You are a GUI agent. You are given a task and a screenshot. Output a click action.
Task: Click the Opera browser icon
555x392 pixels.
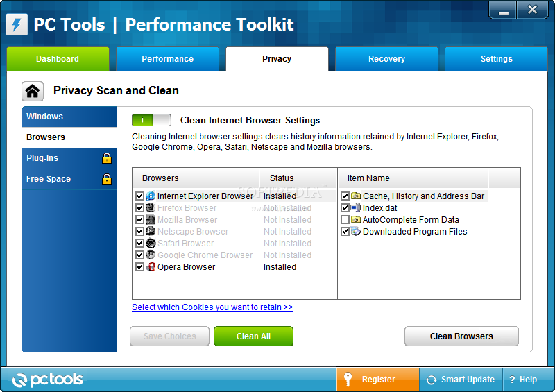click(x=151, y=266)
